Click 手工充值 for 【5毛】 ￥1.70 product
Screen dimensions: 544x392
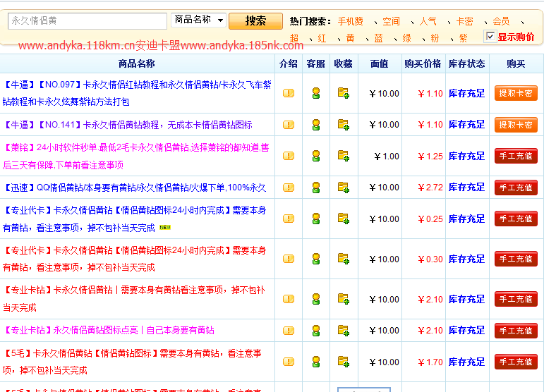(516, 362)
